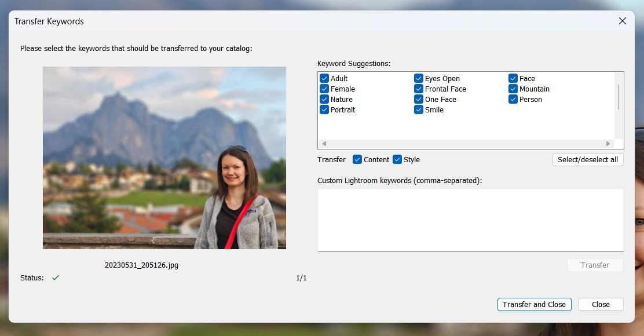Click the Select/deselect all button
Screen dimensions: 644x336
(587, 159)
